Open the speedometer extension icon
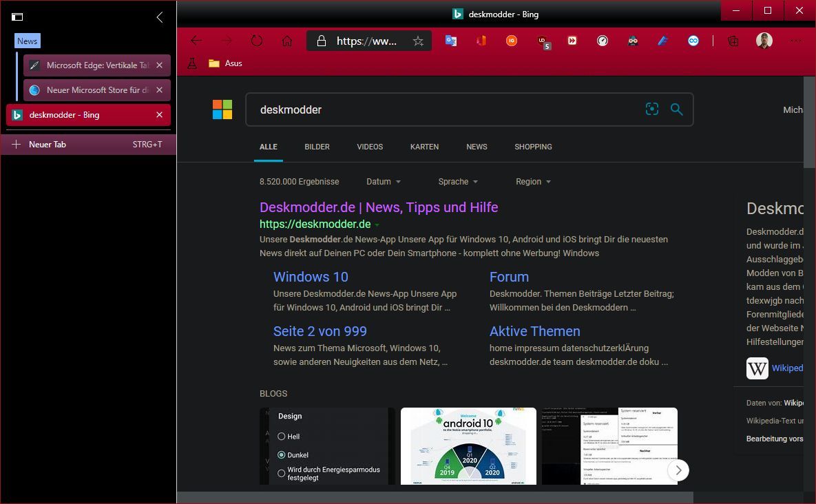Viewport: 816px width, 504px height. 602,41
